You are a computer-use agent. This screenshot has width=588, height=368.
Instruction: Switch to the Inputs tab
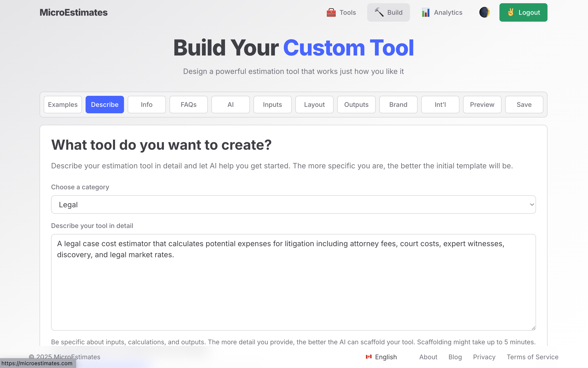[272, 104]
